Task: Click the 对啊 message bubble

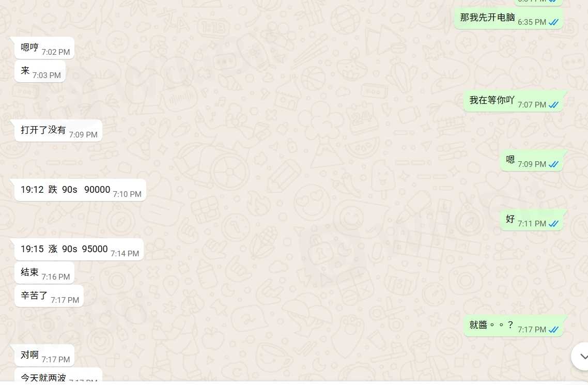Action: click(x=44, y=356)
